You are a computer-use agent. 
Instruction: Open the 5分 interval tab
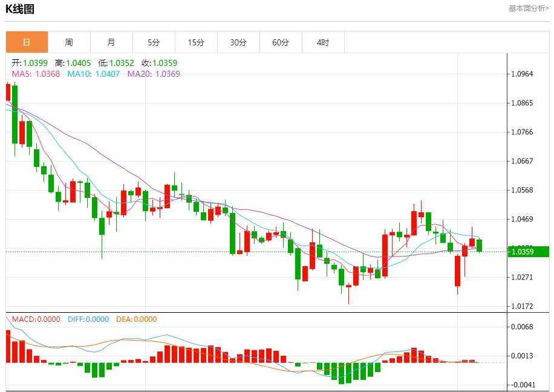[154, 42]
